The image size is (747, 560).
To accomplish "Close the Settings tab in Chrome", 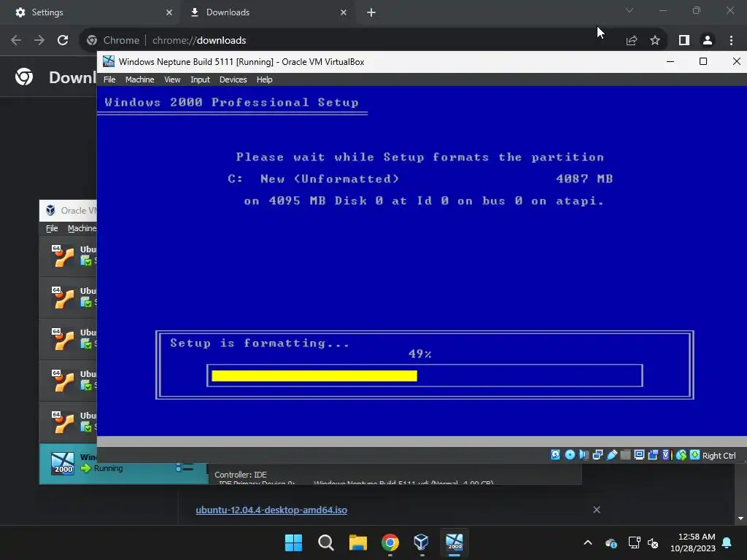I will pos(169,12).
